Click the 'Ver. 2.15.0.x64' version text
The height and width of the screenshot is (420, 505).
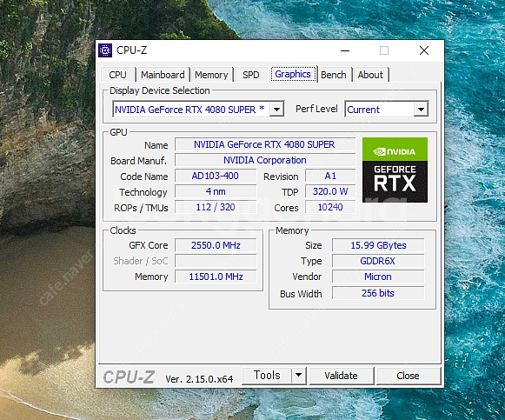(x=199, y=379)
